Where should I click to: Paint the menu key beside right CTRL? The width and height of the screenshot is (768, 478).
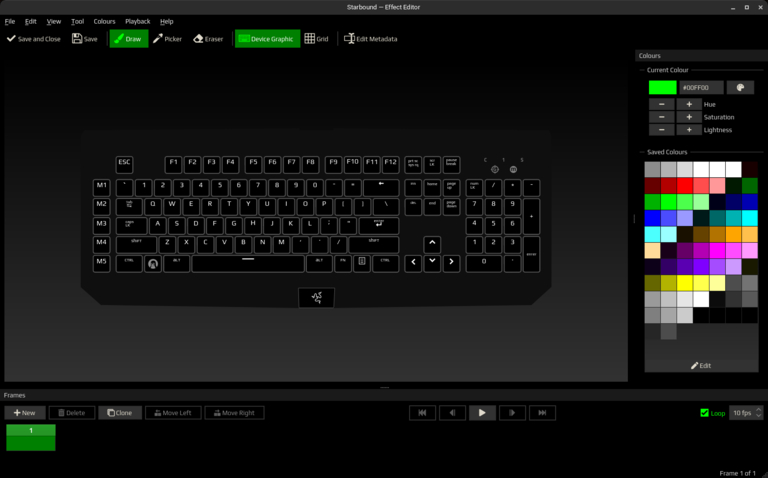click(362, 263)
